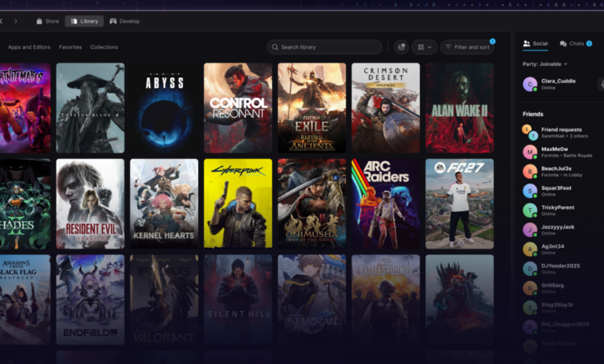Open the Collections section
Viewport: 604px width, 364px height.
pyautogui.click(x=104, y=47)
